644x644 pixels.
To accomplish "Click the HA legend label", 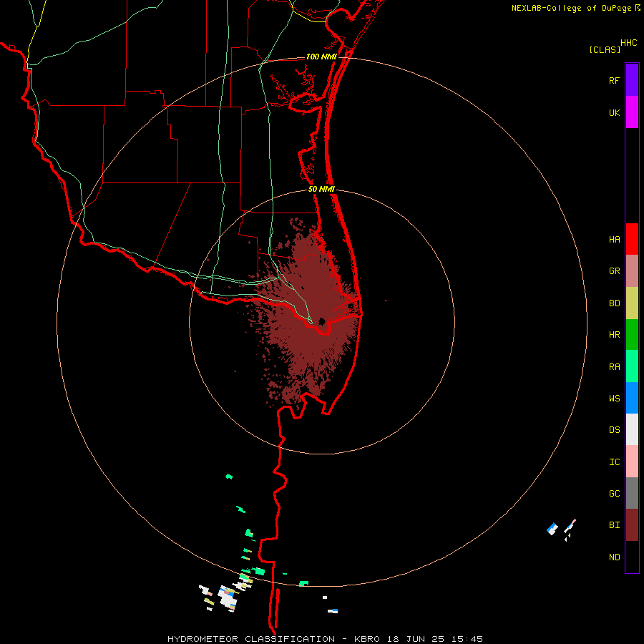I will (614, 240).
